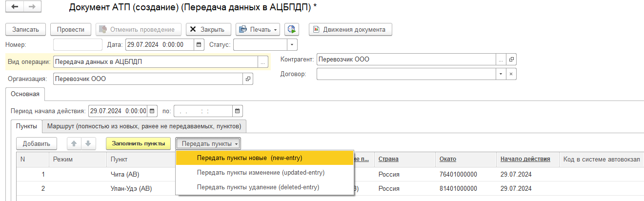
Task: Open calendar for Период начала действия
Action: coord(152,111)
